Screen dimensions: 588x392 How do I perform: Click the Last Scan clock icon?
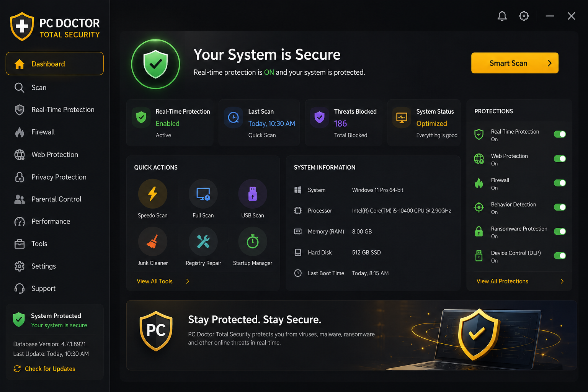(234, 117)
